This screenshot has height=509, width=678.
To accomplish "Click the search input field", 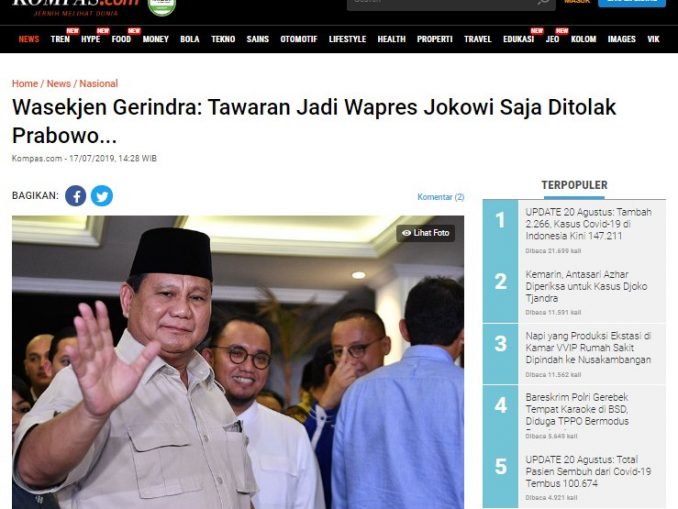I will tap(441, 3).
